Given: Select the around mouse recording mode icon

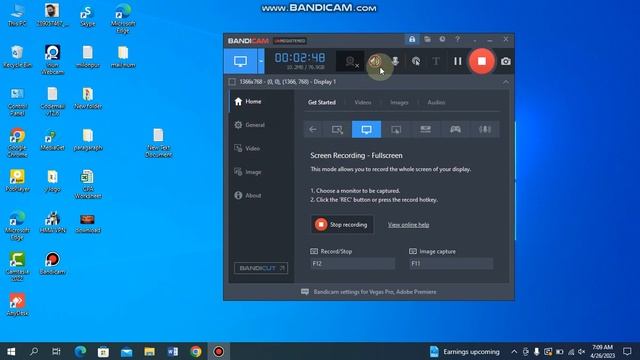Looking at the screenshot, I should point(396,129).
